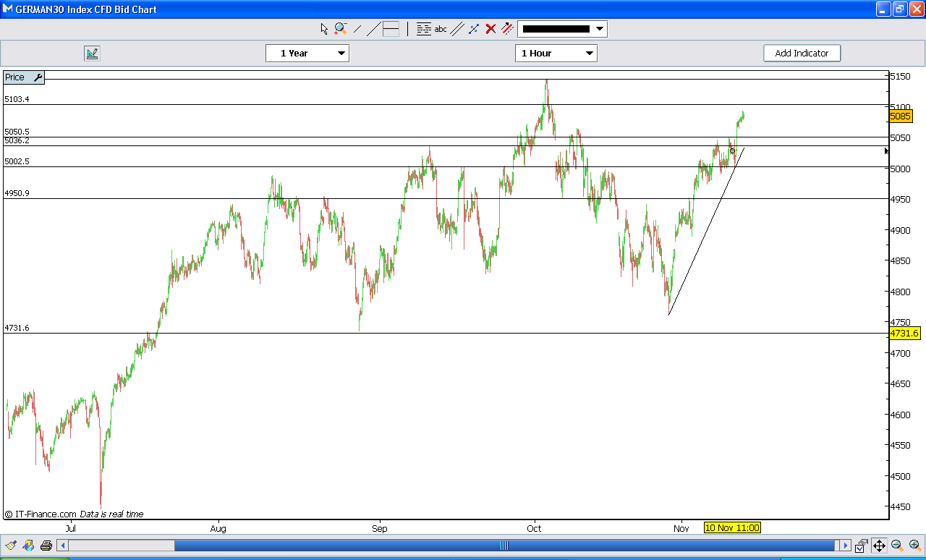926x560 pixels.
Task: Choose the long trend line tool
Action: (373, 29)
